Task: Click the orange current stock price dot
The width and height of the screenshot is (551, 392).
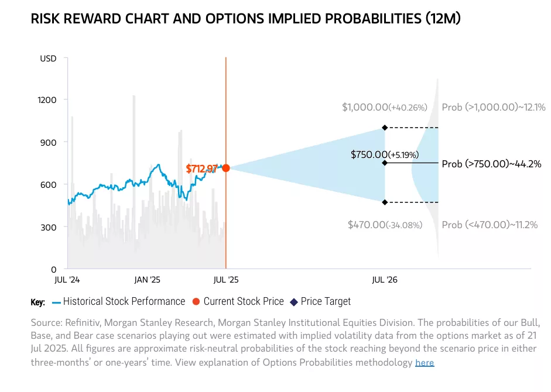Action: point(226,168)
